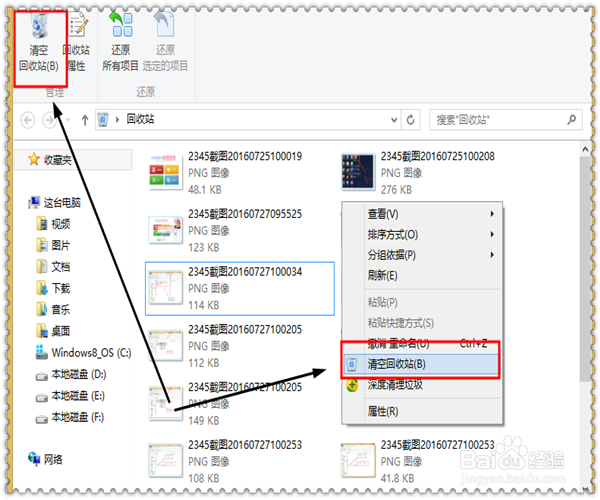Image resolution: width=600 pixels, height=500 pixels.
Task: Open 下载 folder in sidebar
Action: pyautogui.click(x=54, y=288)
